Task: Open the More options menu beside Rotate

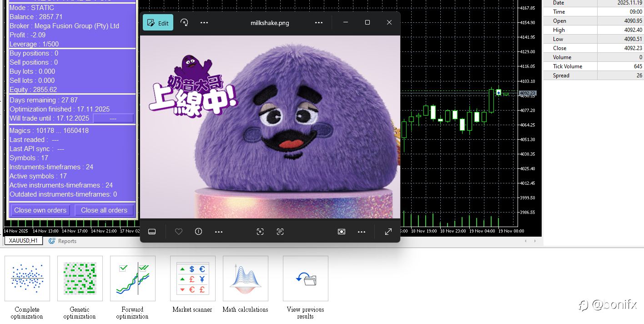Action: [204, 23]
